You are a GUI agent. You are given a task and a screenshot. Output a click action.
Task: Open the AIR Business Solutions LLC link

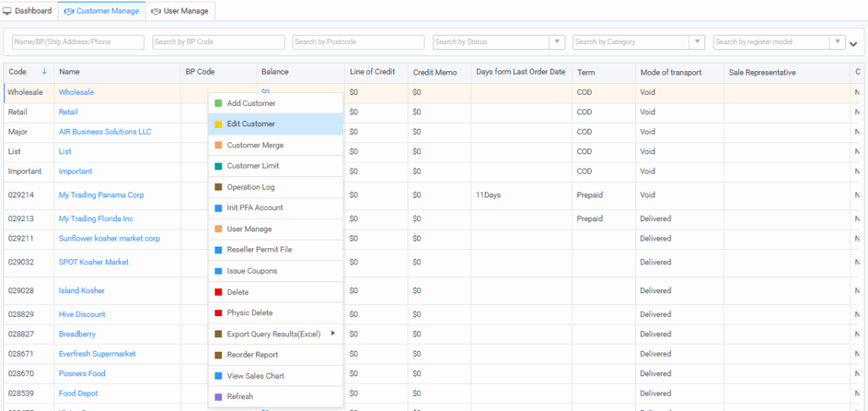tap(104, 132)
